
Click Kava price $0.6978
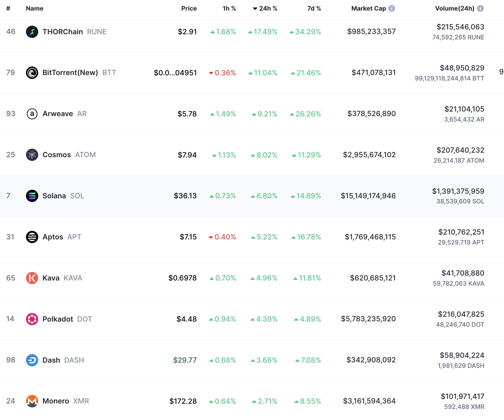click(x=182, y=278)
